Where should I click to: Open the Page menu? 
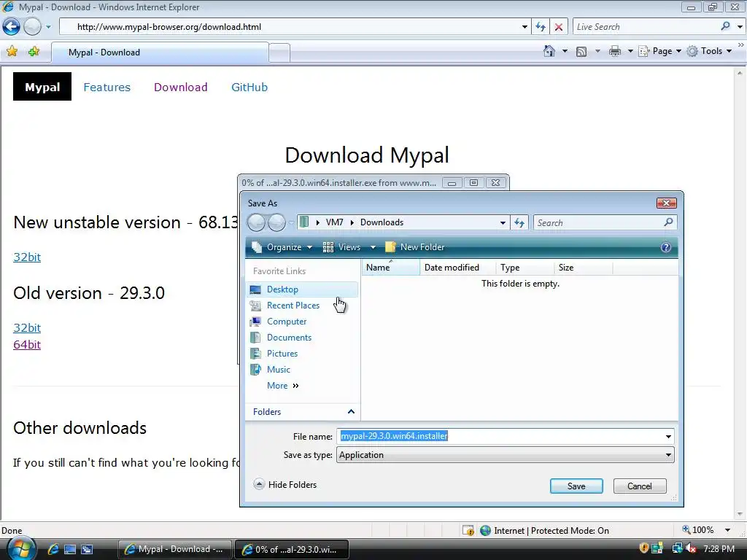659,51
